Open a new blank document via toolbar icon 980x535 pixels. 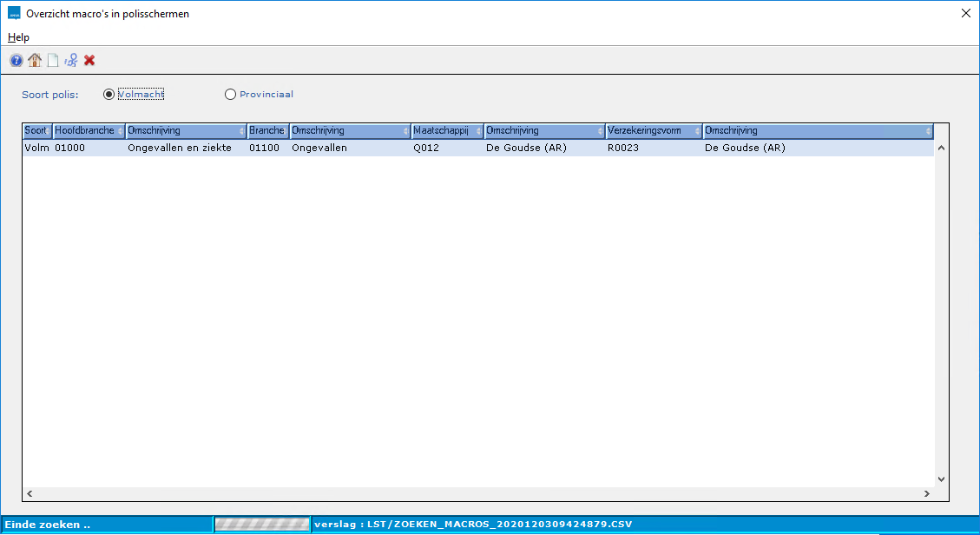(53, 60)
